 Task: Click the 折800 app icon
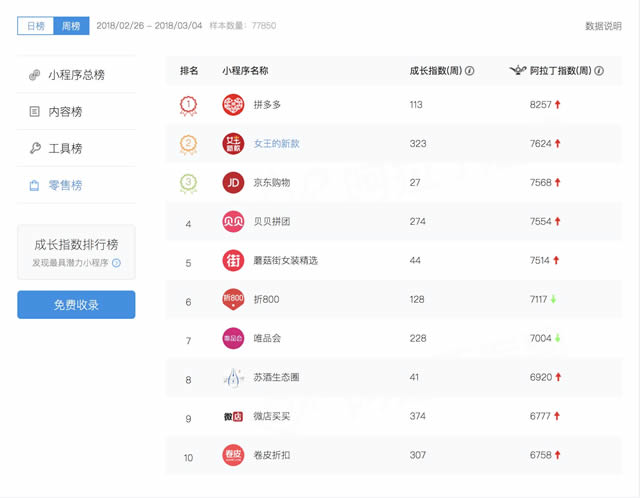pos(233,299)
